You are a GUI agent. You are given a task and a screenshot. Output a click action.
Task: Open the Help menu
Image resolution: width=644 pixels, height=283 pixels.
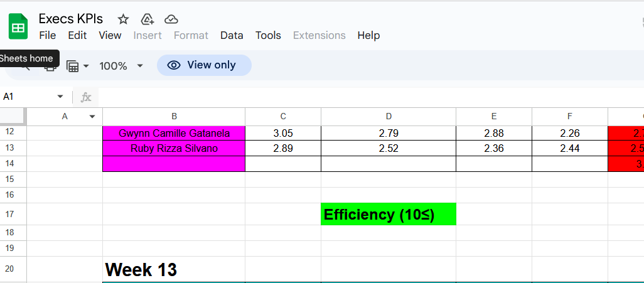[x=368, y=35]
